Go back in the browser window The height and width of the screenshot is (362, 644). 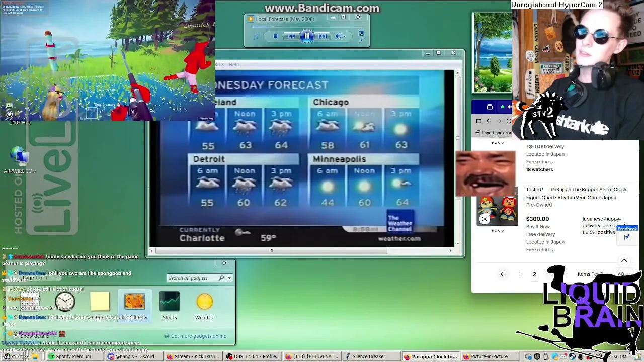tap(489, 121)
